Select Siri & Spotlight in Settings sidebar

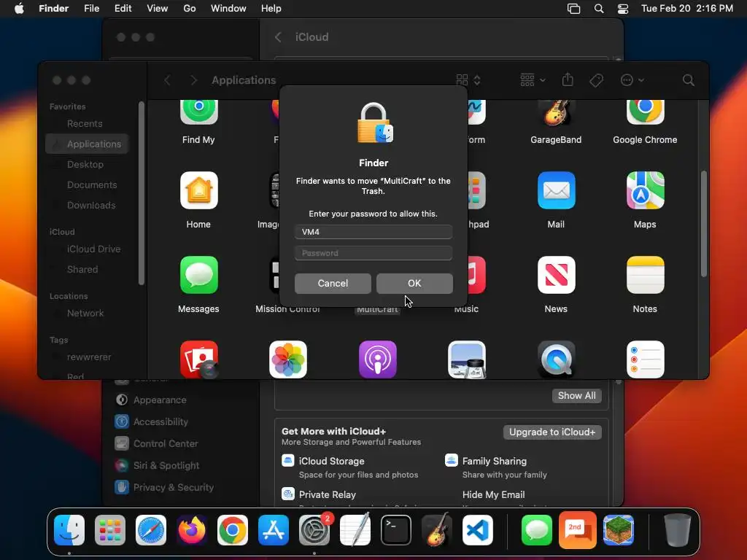(x=158, y=466)
